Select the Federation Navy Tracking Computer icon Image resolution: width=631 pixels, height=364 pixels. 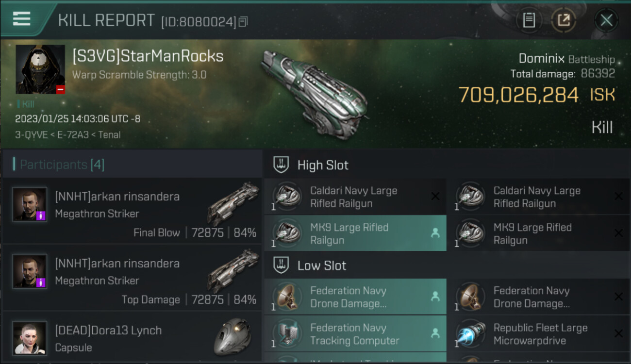(287, 334)
